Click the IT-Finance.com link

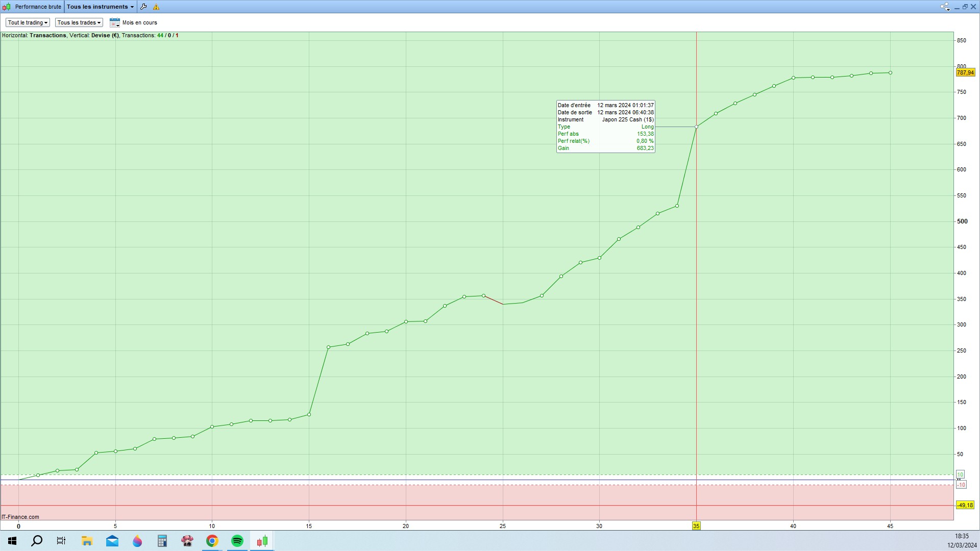tap(20, 517)
